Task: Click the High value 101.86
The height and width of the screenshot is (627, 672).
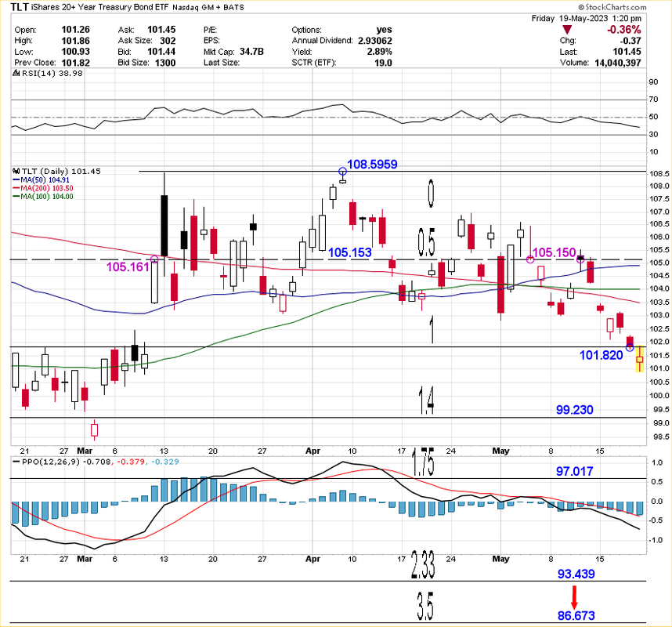Action: tap(75, 41)
